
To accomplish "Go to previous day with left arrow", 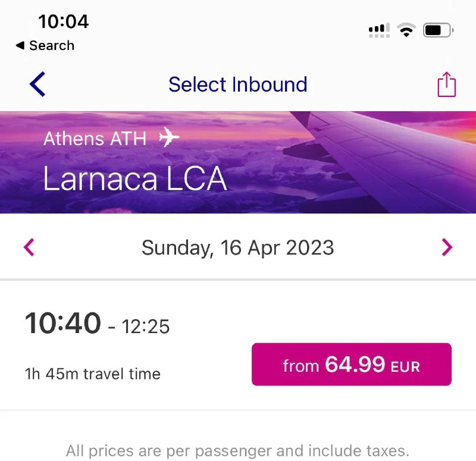I will (29, 247).
